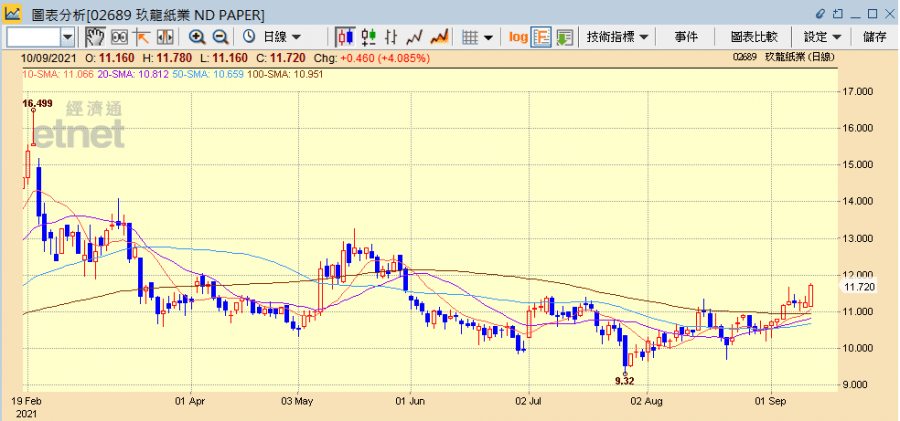Save the chart with 儲存

[x=874, y=37]
